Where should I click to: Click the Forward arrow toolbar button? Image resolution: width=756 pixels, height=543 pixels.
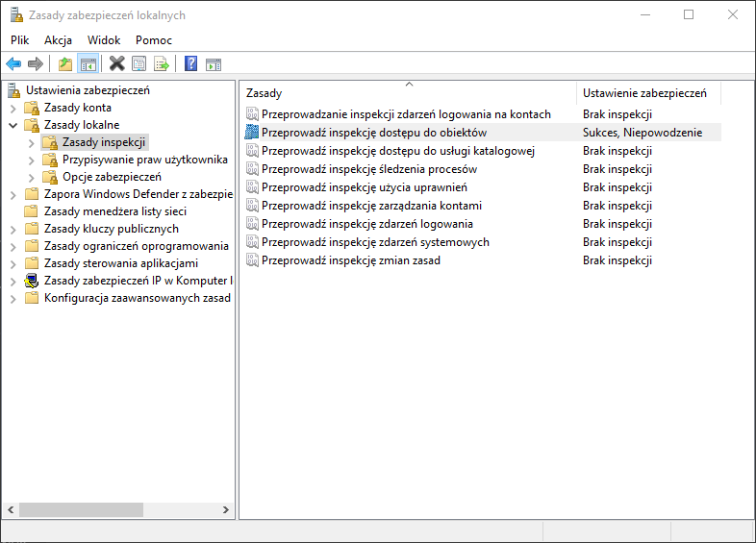click(36, 64)
